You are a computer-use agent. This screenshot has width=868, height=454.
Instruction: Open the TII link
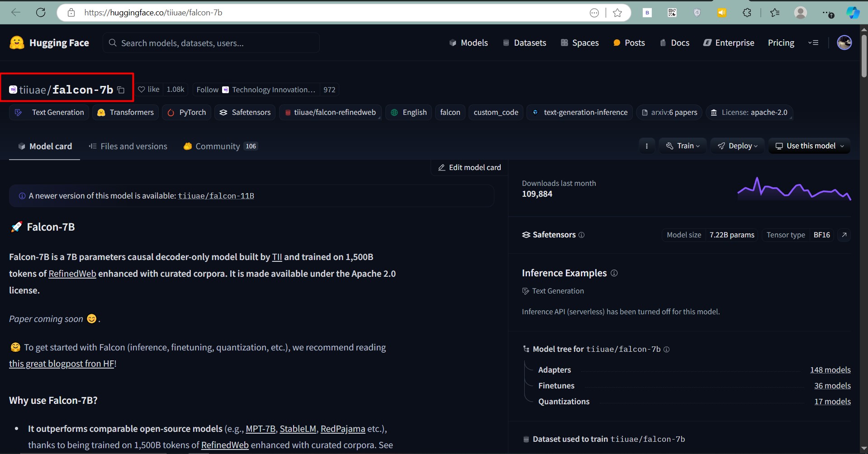(277, 257)
